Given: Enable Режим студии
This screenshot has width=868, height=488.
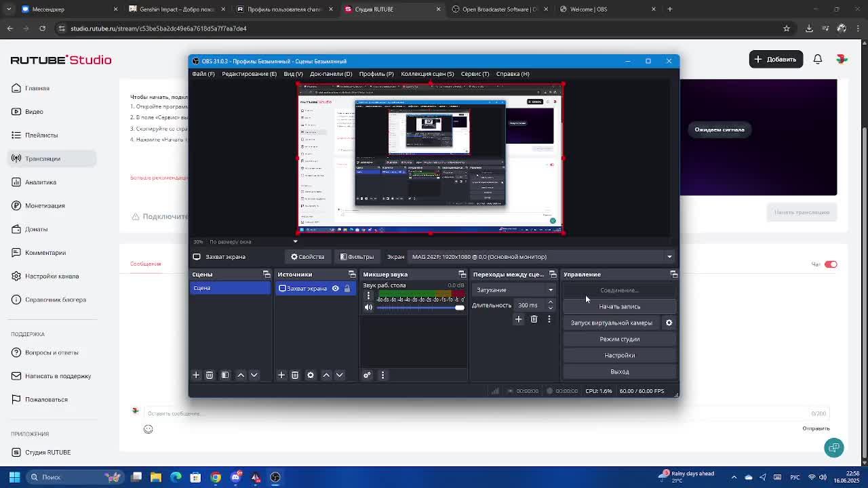Looking at the screenshot, I should [x=620, y=339].
